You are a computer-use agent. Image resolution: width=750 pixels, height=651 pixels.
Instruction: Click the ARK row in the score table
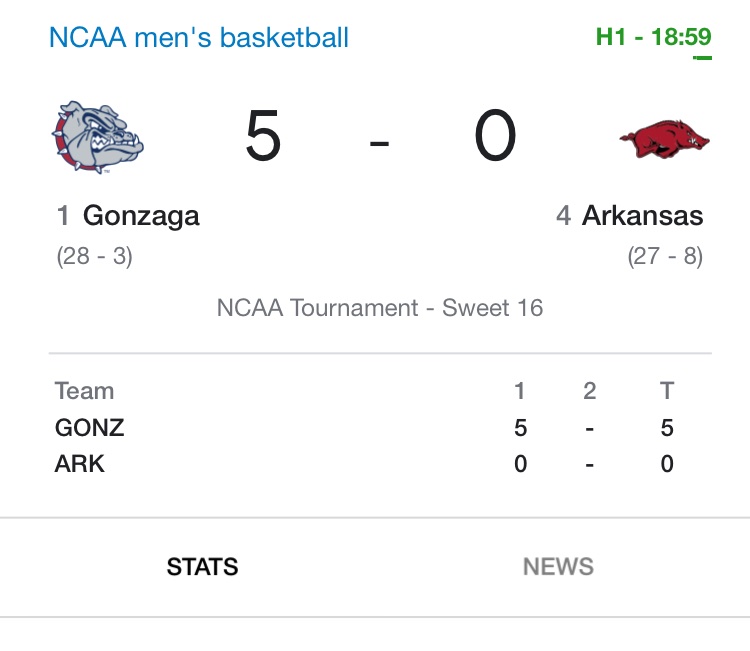point(80,464)
